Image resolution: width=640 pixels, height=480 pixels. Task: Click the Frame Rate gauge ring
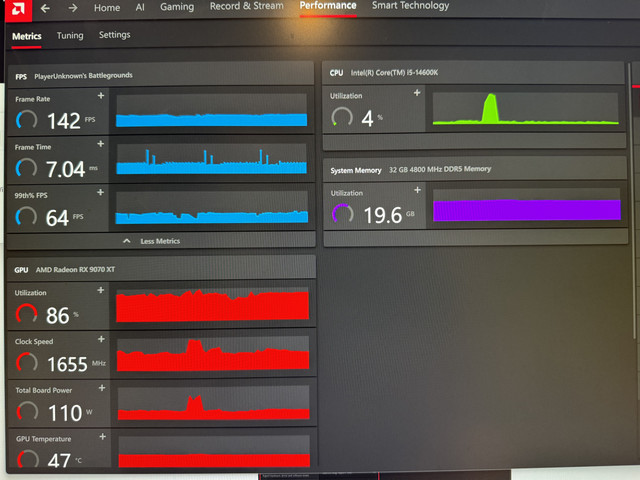pyautogui.click(x=27, y=120)
